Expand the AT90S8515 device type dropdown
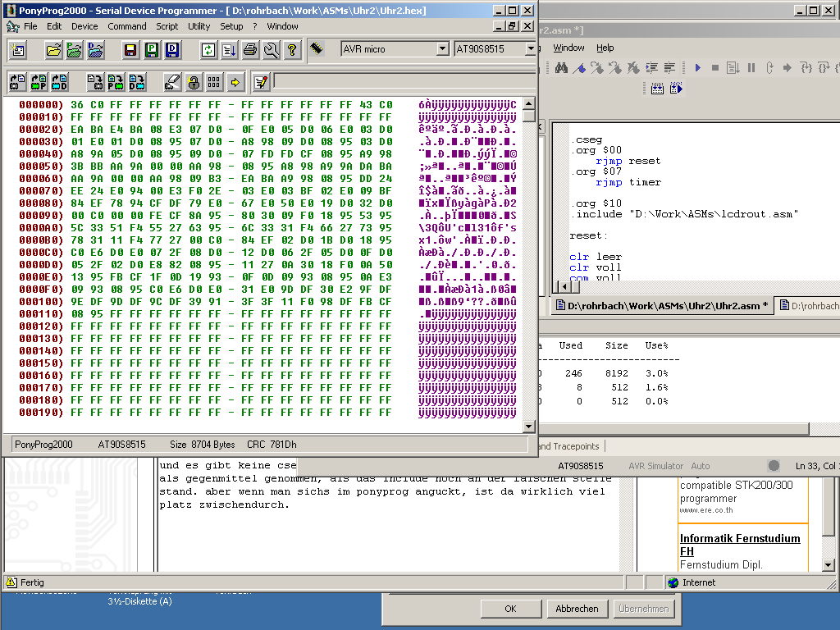The image size is (840, 630). tap(531, 48)
